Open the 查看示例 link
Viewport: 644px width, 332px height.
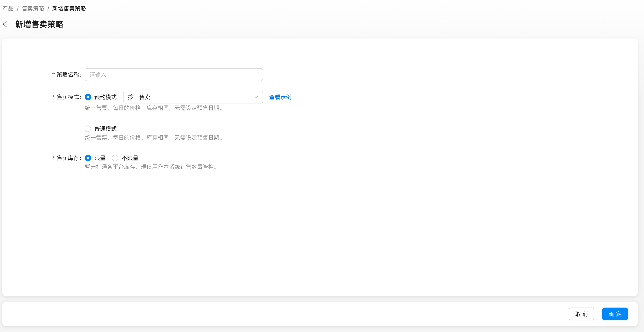pos(280,97)
